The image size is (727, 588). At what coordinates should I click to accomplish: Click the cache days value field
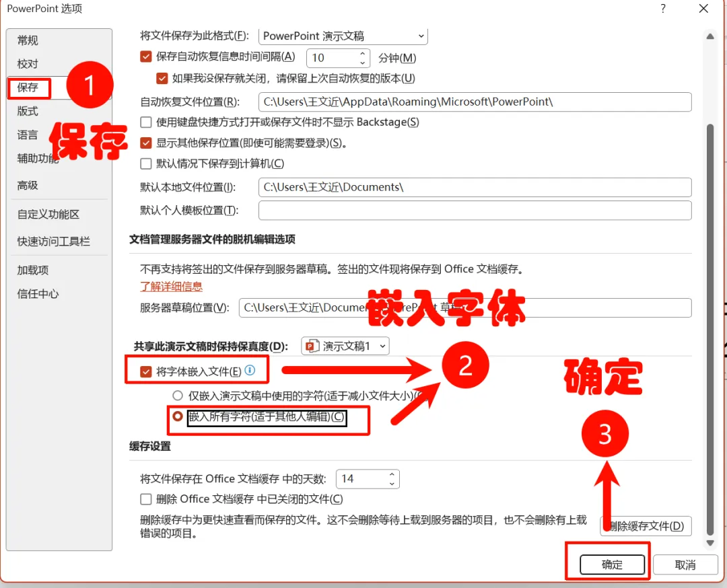tap(361, 479)
